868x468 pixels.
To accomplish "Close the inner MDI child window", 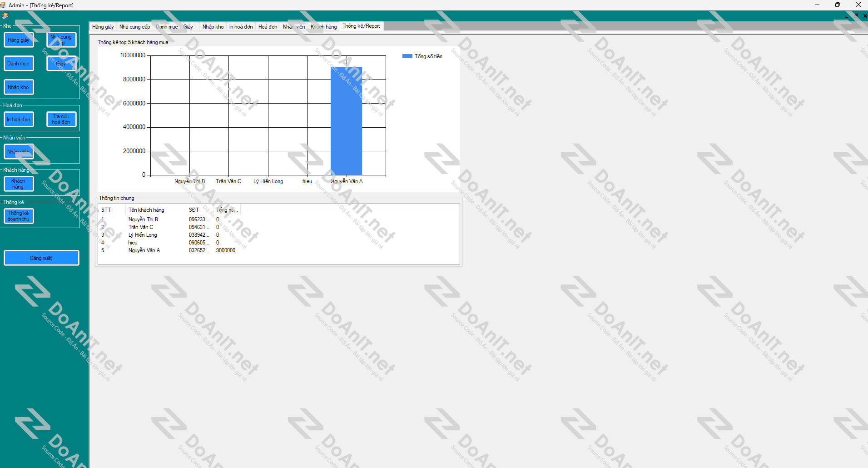I will point(865,15).
